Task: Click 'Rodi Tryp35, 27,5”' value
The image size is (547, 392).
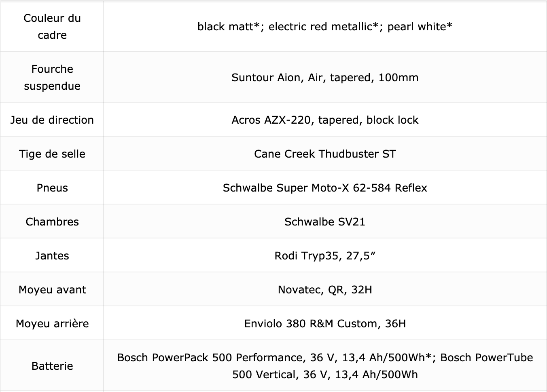Action: [x=325, y=256]
